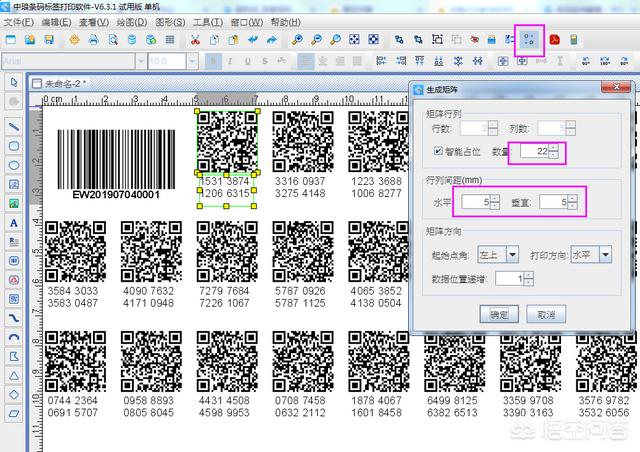Screen dimensions: 640x452
Task: Print labels with printer icon
Action: [93, 40]
